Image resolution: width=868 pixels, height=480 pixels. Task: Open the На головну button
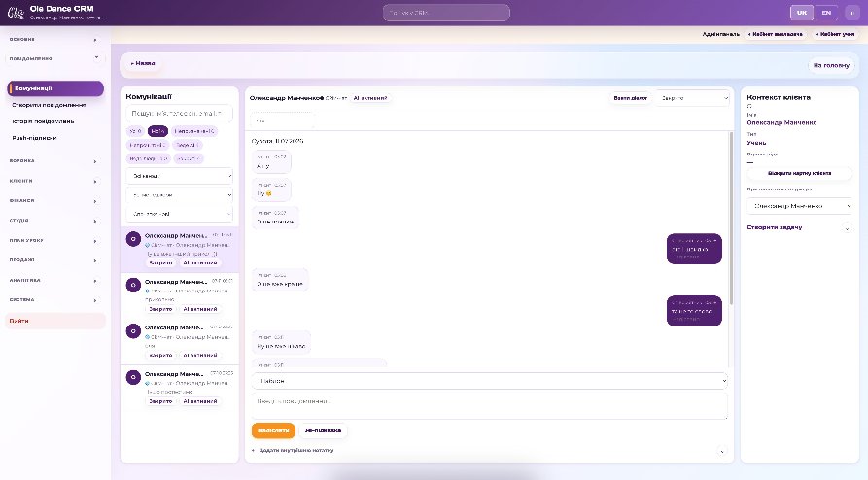[x=831, y=65]
